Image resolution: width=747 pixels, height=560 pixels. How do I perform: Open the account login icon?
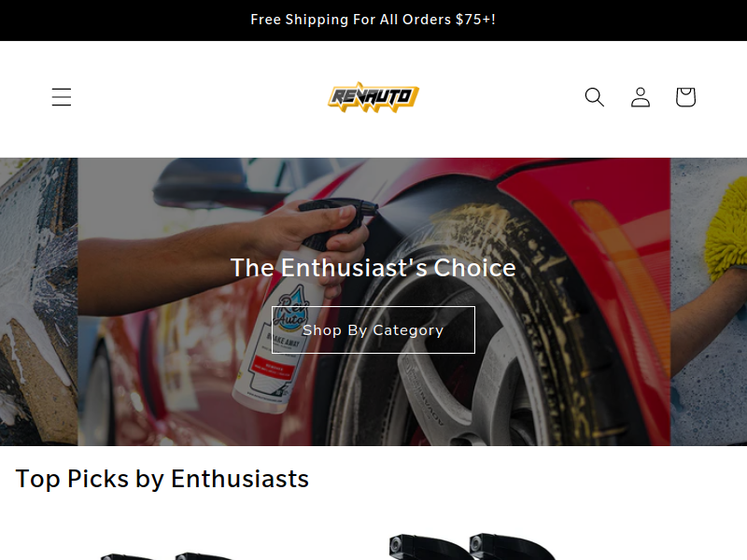click(641, 97)
